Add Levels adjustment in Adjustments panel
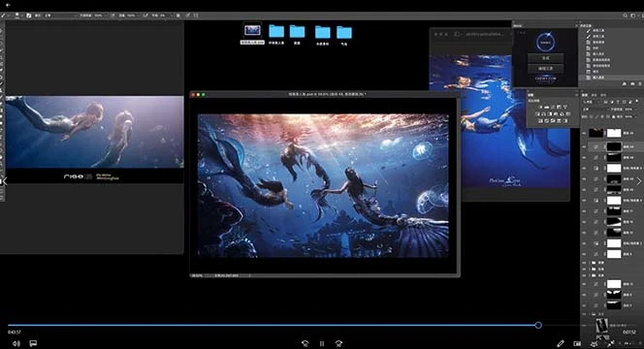The image size is (644, 349). pyautogui.click(x=547, y=107)
